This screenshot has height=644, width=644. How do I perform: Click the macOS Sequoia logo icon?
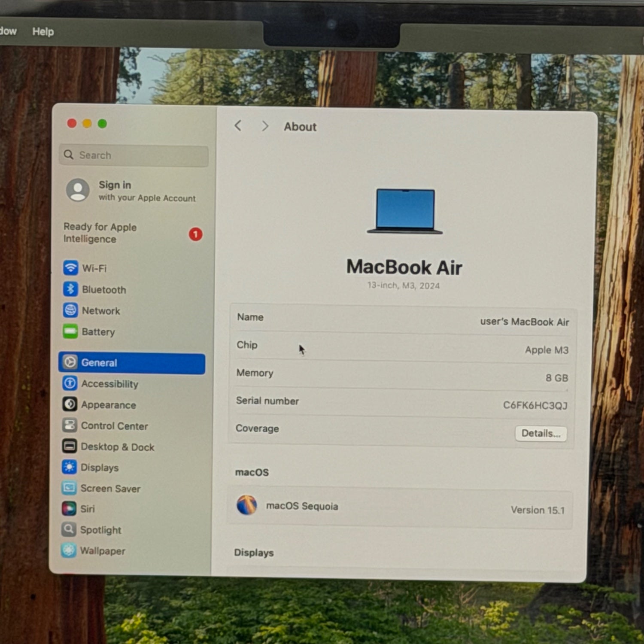(x=247, y=505)
